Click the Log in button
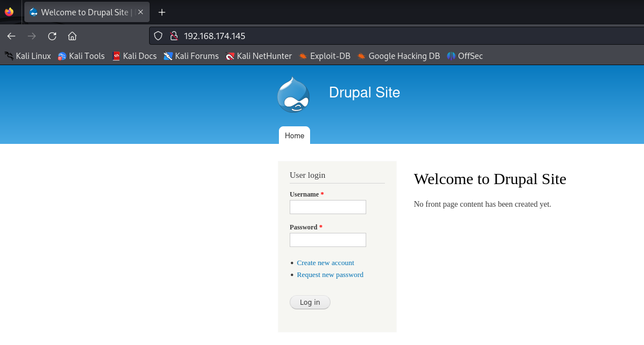The height and width of the screenshot is (345, 644). pyautogui.click(x=310, y=303)
